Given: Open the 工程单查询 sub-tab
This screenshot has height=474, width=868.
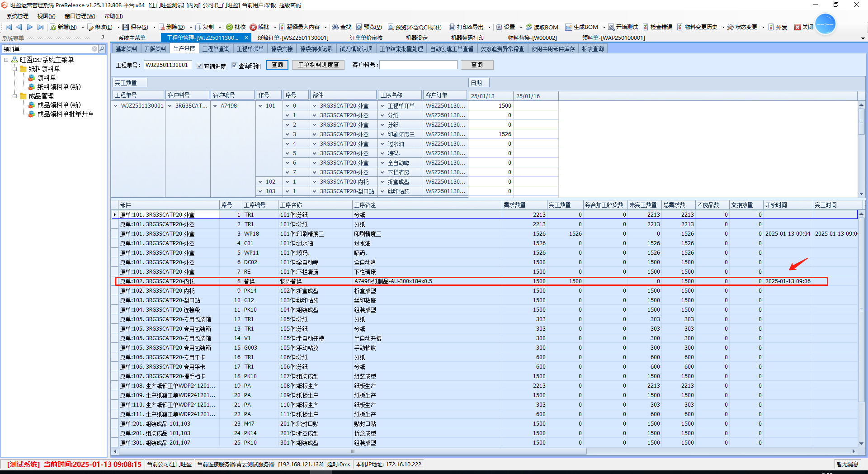Looking at the screenshot, I should [x=216, y=49].
